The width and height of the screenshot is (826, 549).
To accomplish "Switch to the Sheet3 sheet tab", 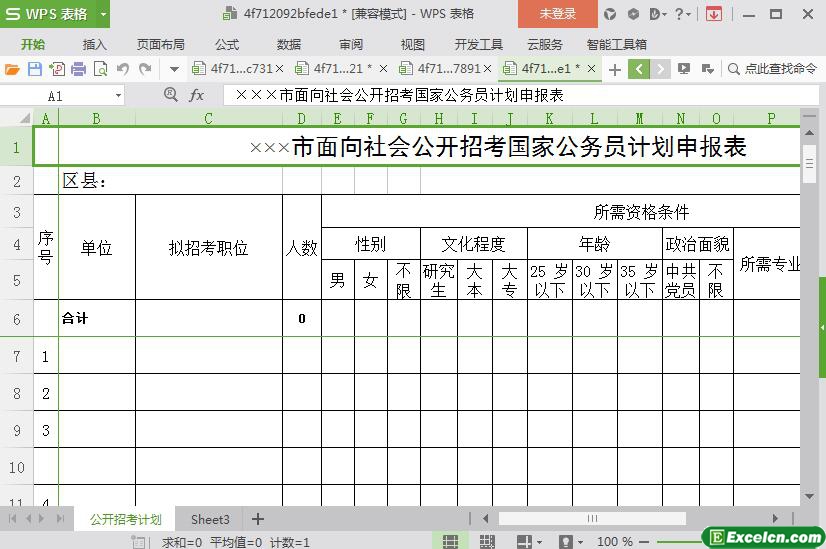I will 210,519.
